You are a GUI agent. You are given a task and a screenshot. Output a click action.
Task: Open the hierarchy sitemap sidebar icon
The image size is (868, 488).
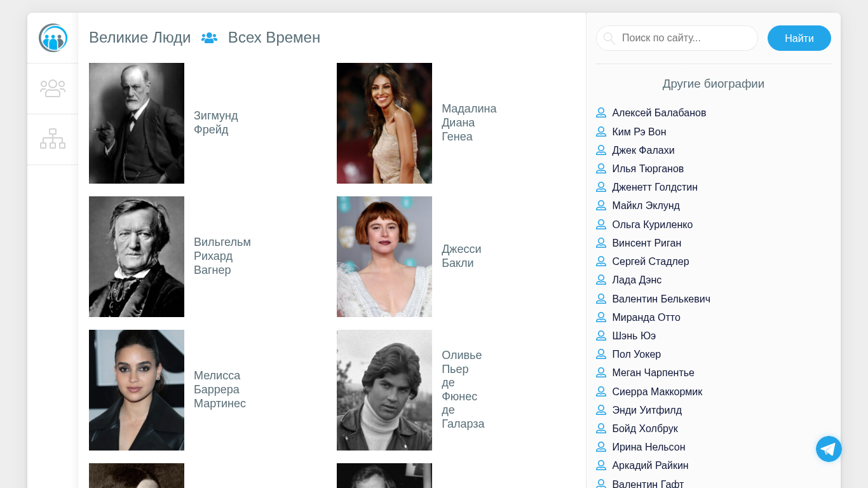pos(53,139)
